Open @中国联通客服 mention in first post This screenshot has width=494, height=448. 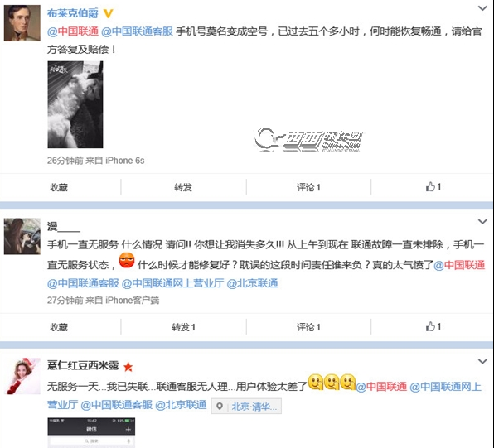[x=138, y=31]
